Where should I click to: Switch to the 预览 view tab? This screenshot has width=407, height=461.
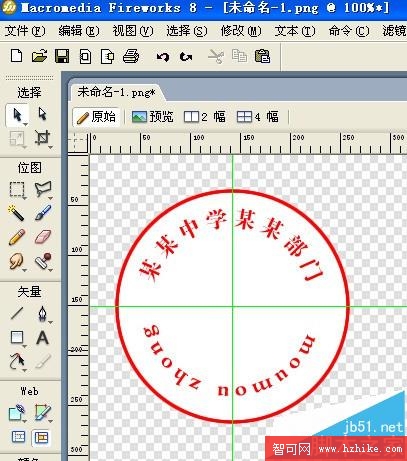153,117
